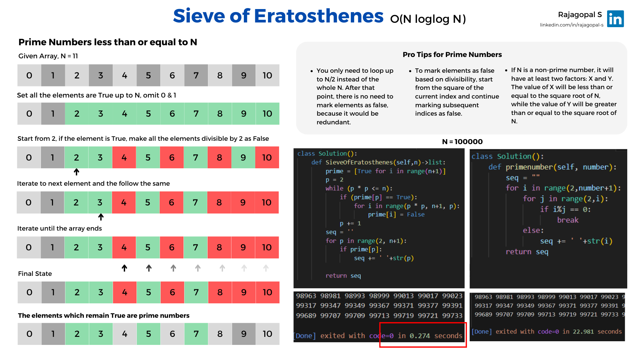Viewport: 644px width, 362px height.
Task: Click the arrow under cell 2
Action: tap(76, 172)
